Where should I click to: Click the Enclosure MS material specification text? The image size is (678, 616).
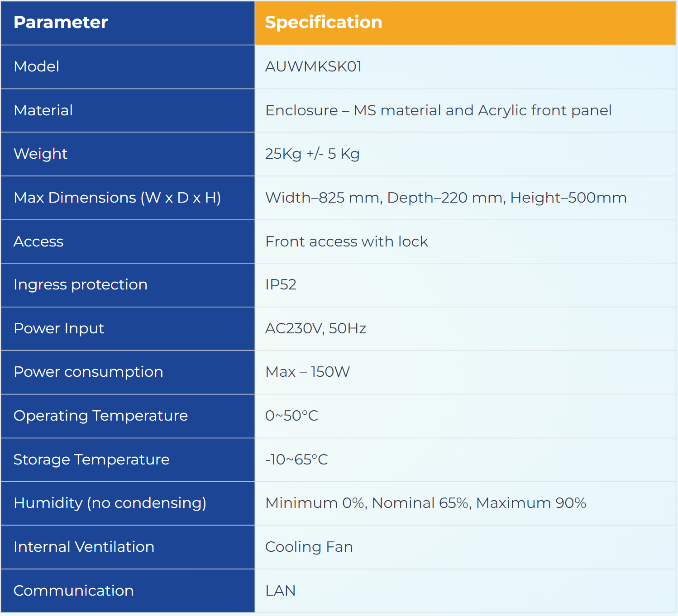click(x=438, y=110)
